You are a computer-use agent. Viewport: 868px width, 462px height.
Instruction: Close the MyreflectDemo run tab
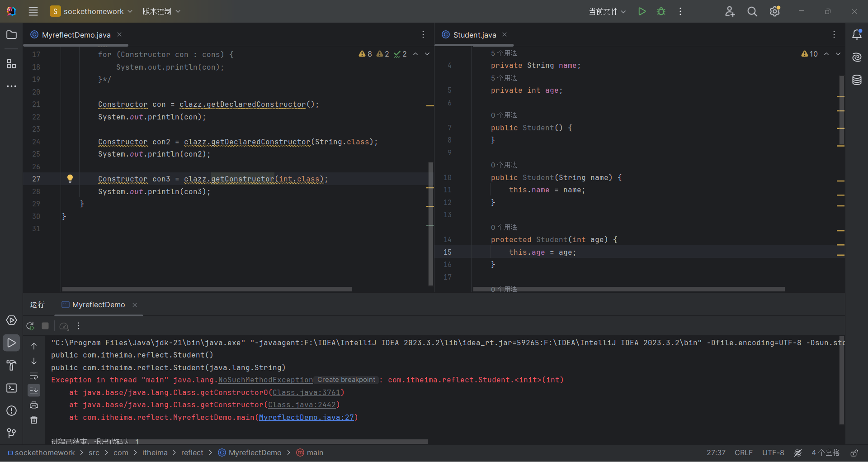[x=135, y=305]
